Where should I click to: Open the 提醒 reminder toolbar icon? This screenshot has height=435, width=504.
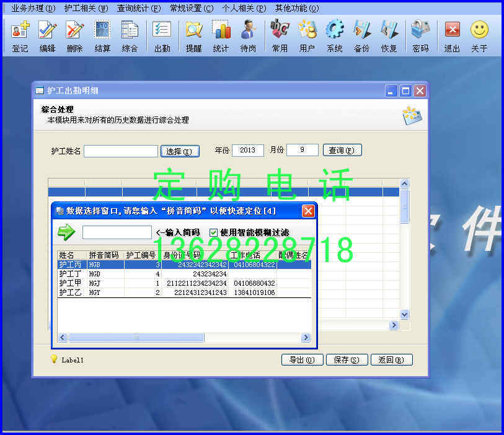(x=193, y=36)
